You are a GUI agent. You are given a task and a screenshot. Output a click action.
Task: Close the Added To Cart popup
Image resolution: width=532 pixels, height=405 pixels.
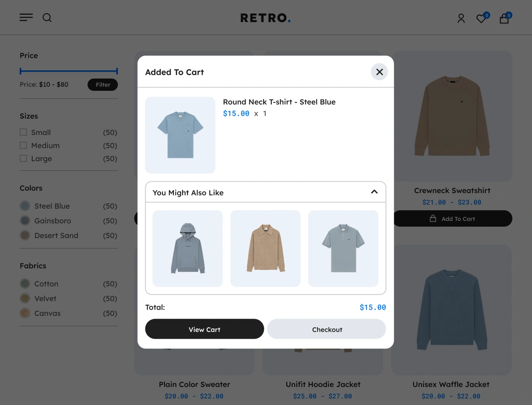tap(379, 72)
